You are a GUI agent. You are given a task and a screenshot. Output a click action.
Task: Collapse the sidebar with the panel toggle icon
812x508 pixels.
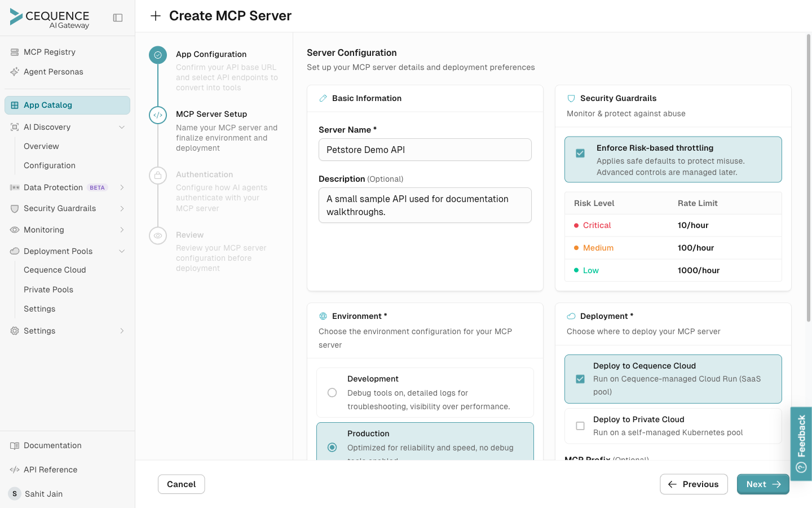click(x=118, y=17)
